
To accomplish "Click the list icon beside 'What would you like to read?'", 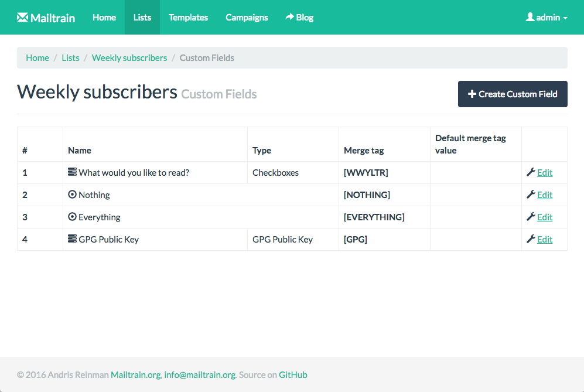I will [x=72, y=172].
